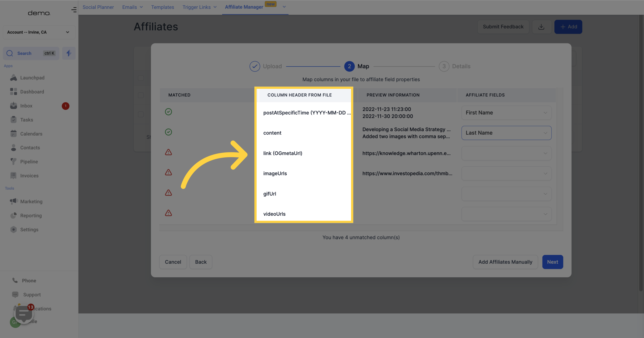Toggle the matched checkmark for content row
The height and width of the screenshot is (338, 644).
click(168, 132)
